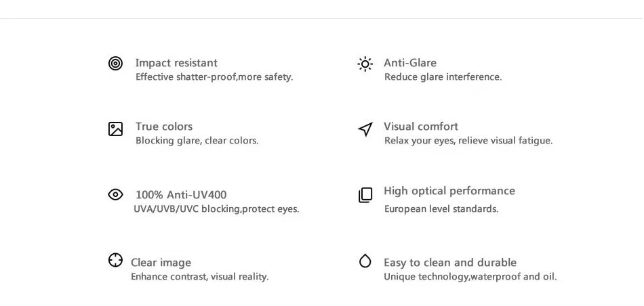Image resolution: width=644 pixels, height=306 pixels.
Task: Click the Clear image heading
Action: [161, 263]
